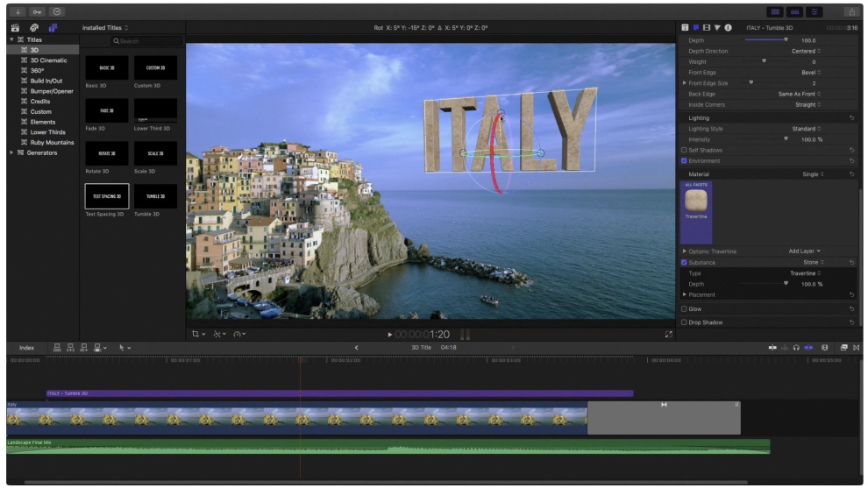Click the Index button
Image resolution: width=868 pixels, height=488 pixels.
(x=26, y=348)
